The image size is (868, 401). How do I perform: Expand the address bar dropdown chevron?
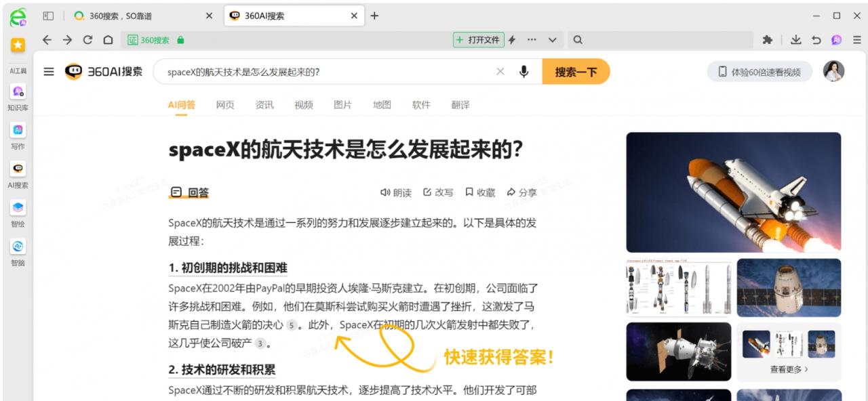point(553,40)
